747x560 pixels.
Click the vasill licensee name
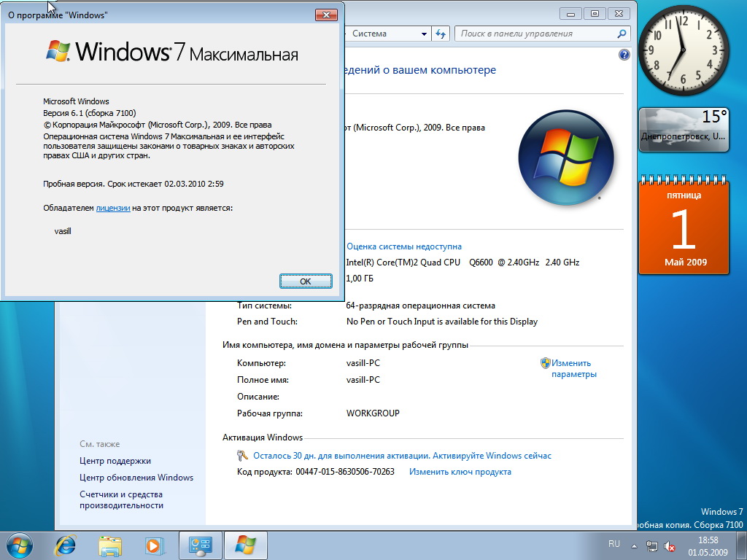click(63, 231)
